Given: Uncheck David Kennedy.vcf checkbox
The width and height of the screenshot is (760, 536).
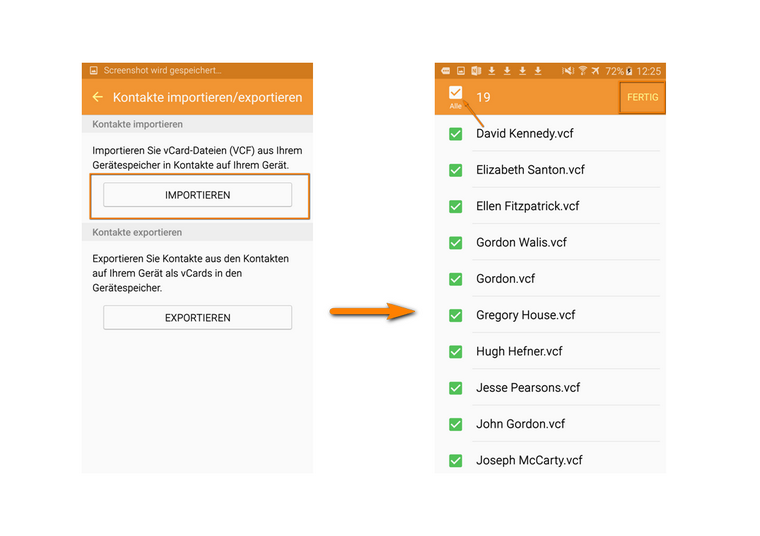Looking at the screenshot, I should 456,134.
